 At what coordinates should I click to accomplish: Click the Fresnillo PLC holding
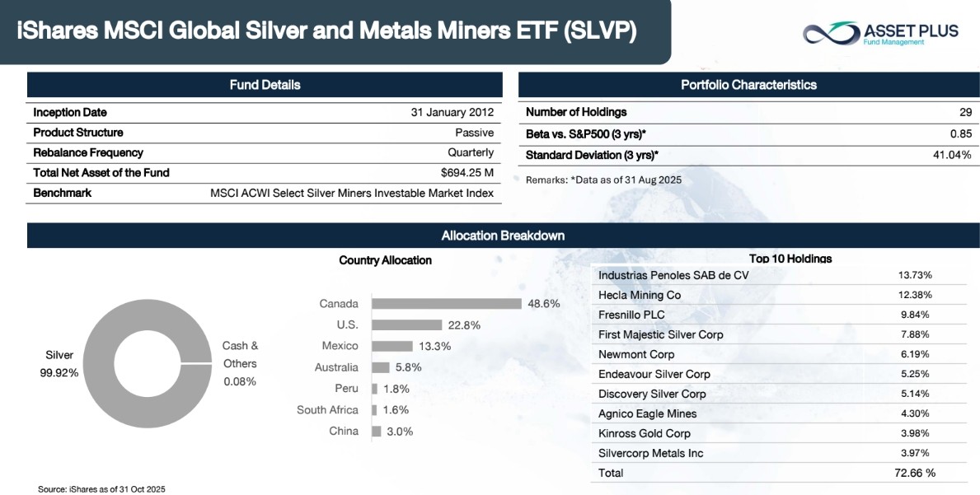pyautogui.click(x=631, y=315)
